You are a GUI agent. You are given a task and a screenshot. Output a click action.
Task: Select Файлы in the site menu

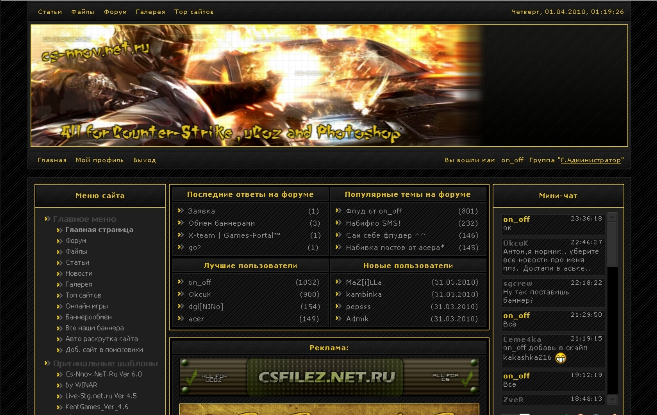click(76, 252)
